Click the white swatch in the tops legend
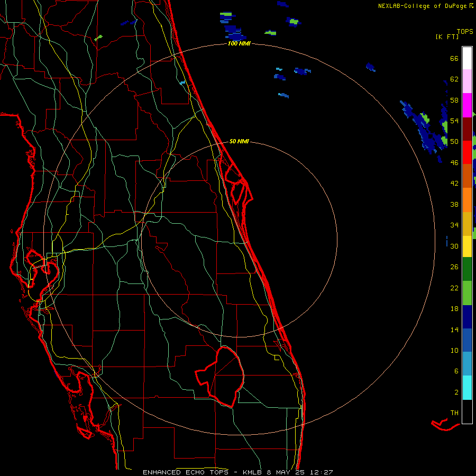The height and width of the screenshot is (476, 476). 467,58
